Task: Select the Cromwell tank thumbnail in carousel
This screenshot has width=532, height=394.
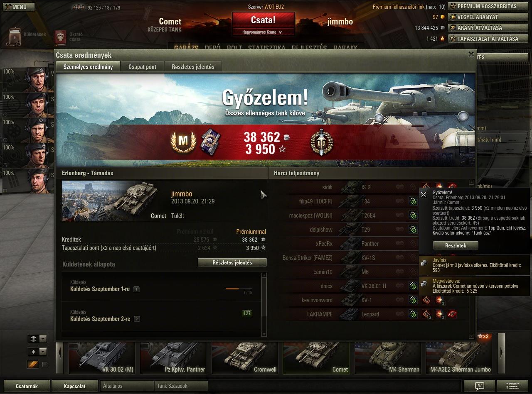Action: [245, 357]
